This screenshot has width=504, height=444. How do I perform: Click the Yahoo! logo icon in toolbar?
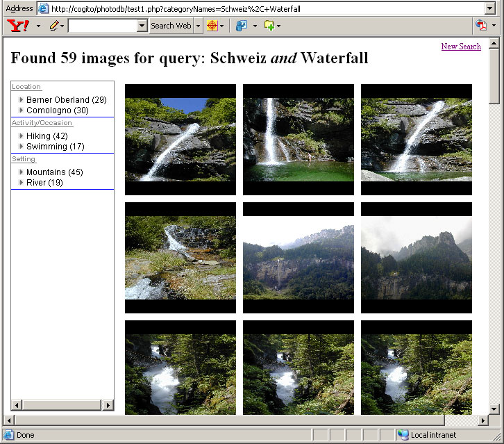(x=18, y=26)
